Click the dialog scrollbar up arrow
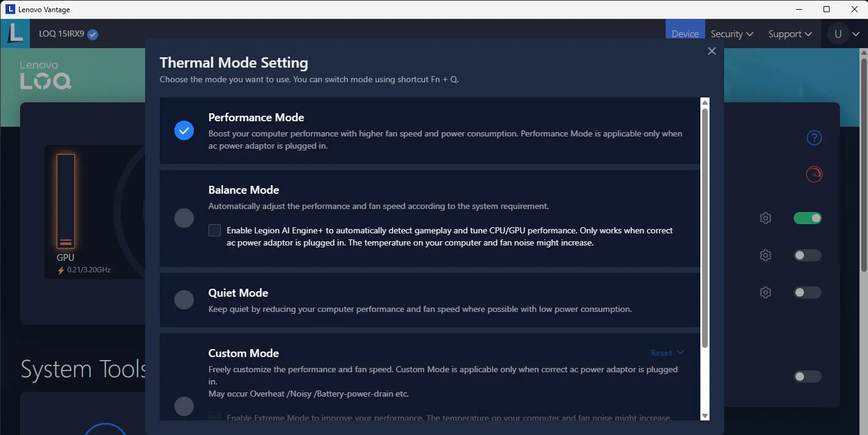Screen dimensions: 868x435 (x=705, y=102)
